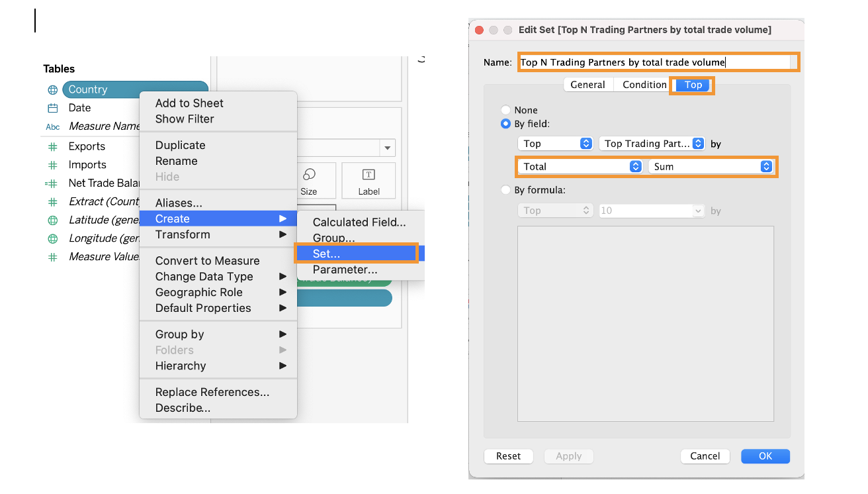Click into the set Name text field
The image size is (868, 494).
(658, 62)
